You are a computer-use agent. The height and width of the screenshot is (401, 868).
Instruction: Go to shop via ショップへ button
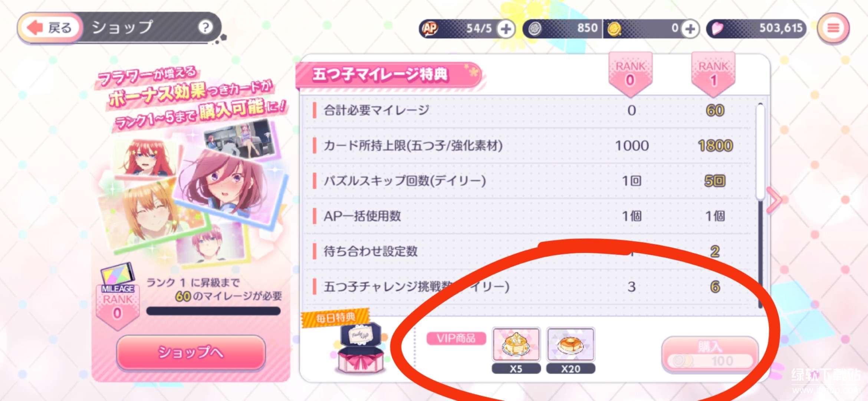[191, 352]
